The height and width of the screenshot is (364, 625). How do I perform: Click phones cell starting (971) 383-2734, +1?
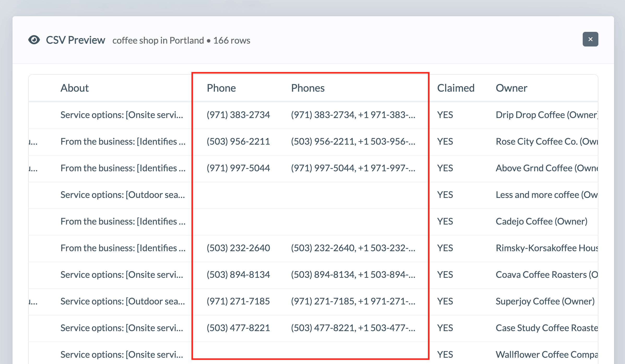(x=353, y=115)
